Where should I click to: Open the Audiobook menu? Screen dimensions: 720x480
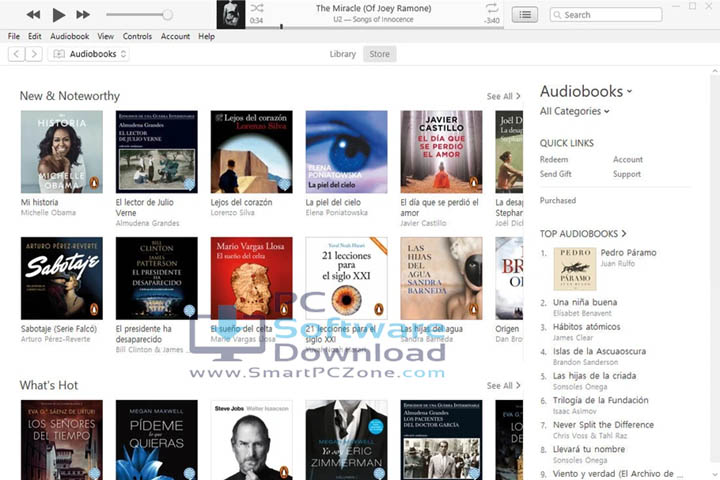(69, 36)
